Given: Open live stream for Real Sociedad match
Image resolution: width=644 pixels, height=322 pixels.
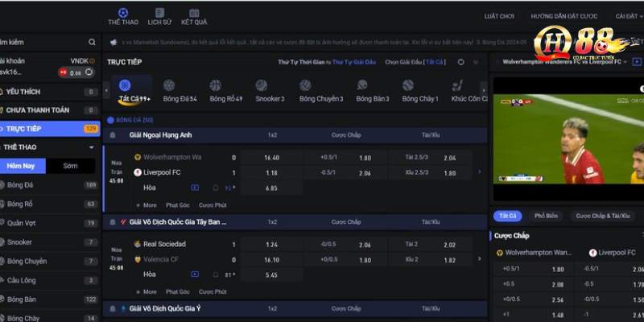Looking at the screenshot, I should tap(195, 275).
